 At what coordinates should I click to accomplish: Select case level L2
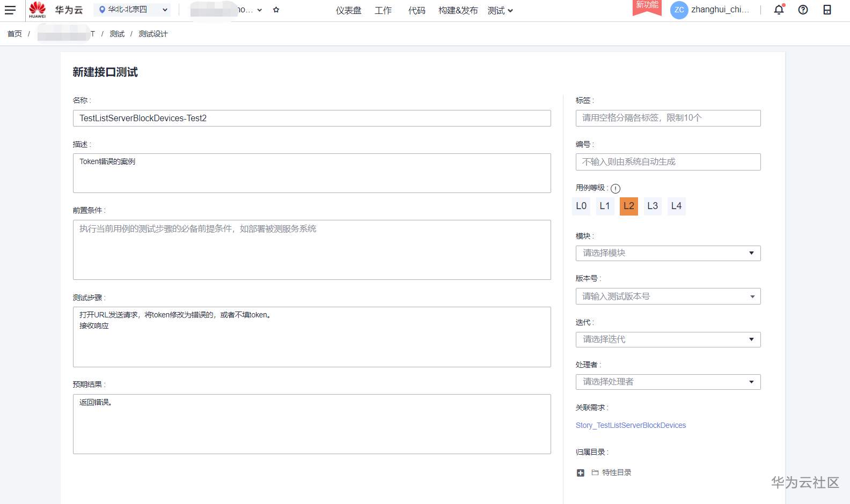click(629, 206)
